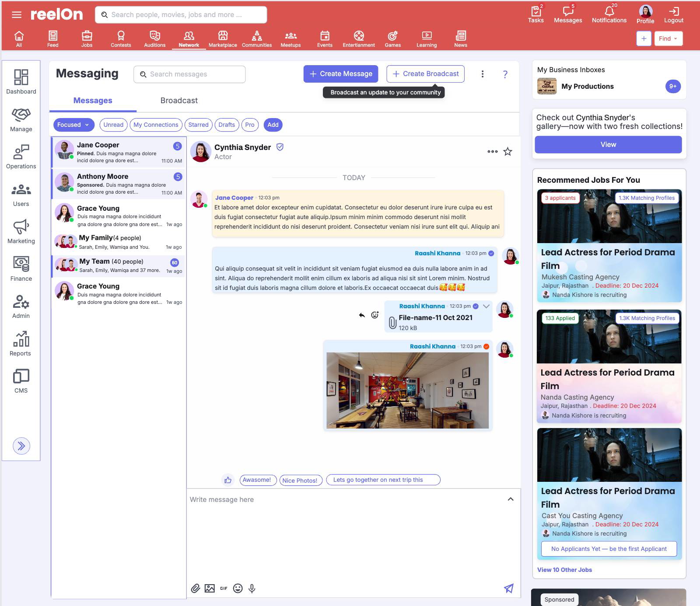This screenshot has width=700, height=606.
Task: Open the Marketplace section
Action: (x=223, y=38)
